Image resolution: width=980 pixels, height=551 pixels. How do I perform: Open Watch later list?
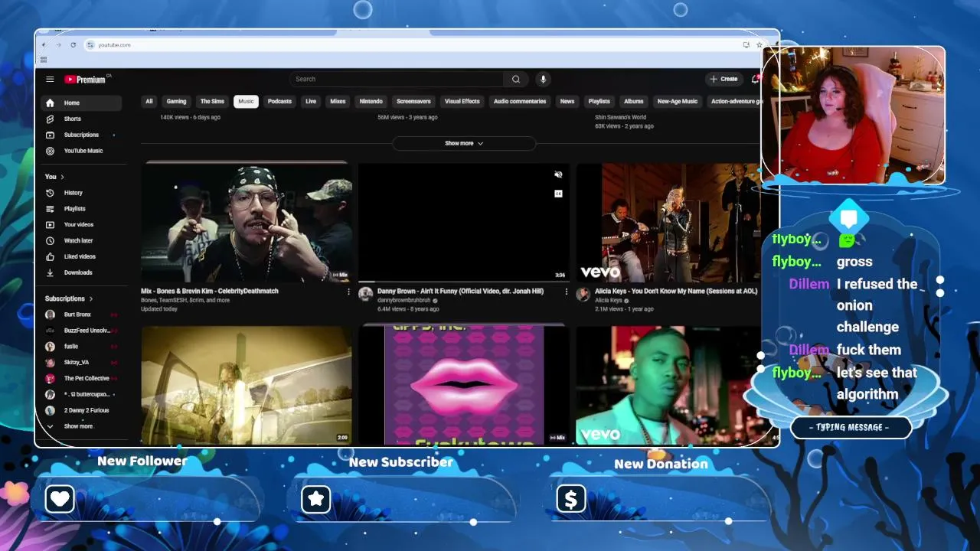pyautogui.click(x=82, y=240)
